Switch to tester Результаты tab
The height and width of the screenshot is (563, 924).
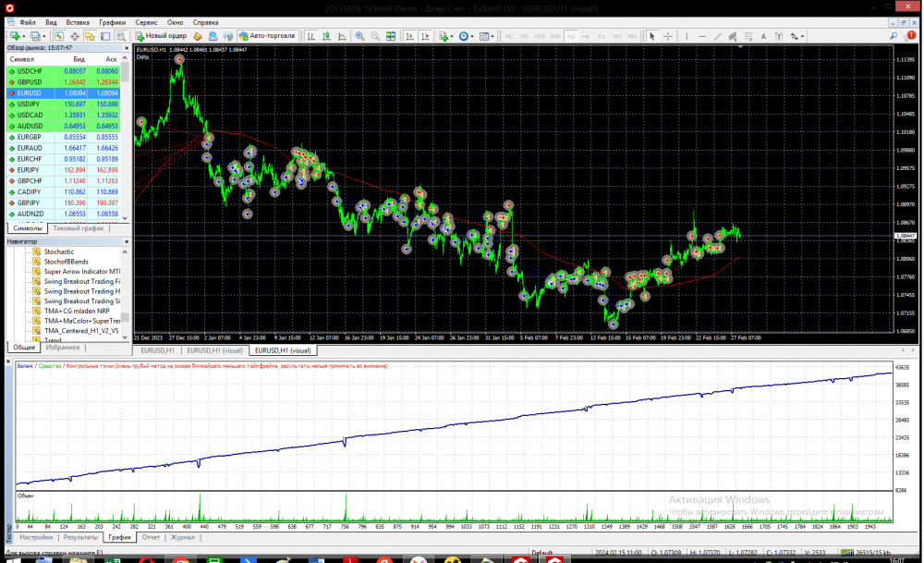coord(80,537)
